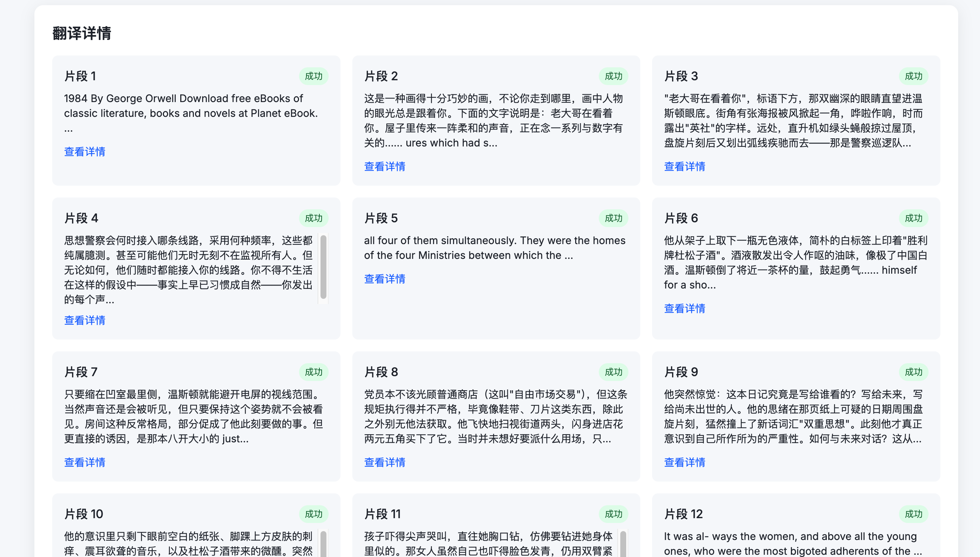Click the 成功 badge on 片段 9

click(913, 372)
